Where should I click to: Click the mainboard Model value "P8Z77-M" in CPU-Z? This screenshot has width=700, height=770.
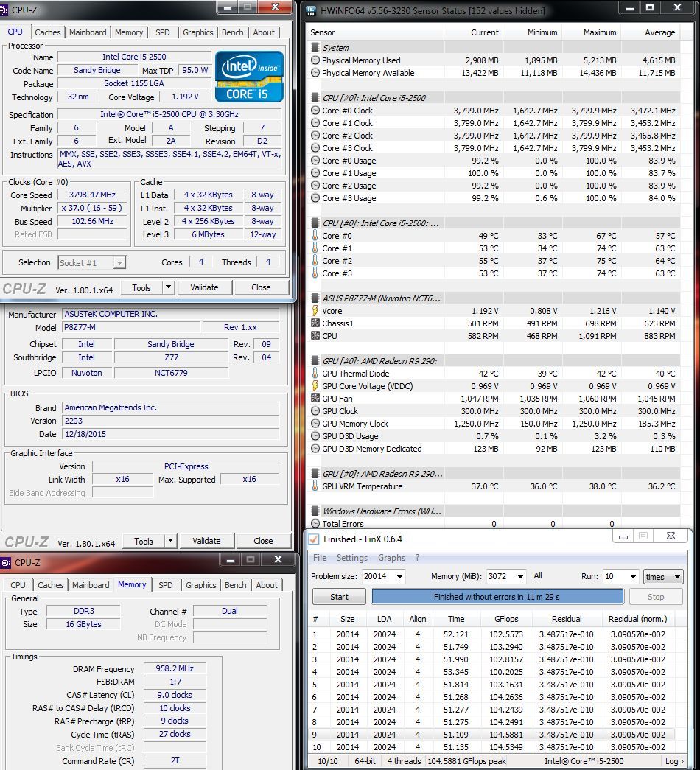(132, 327)
